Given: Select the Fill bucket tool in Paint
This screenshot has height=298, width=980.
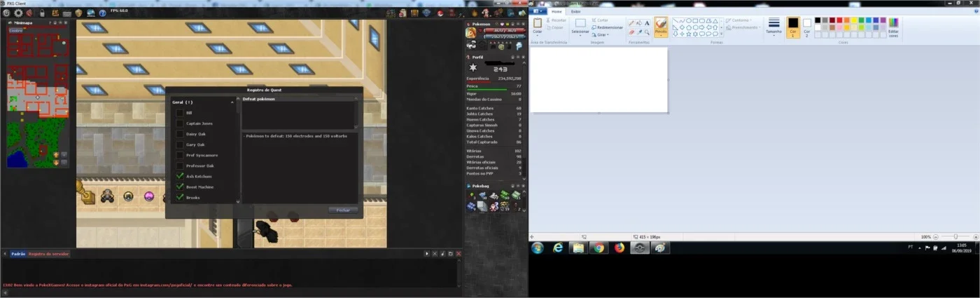Looking at the screenshot, I should point(639,22).
